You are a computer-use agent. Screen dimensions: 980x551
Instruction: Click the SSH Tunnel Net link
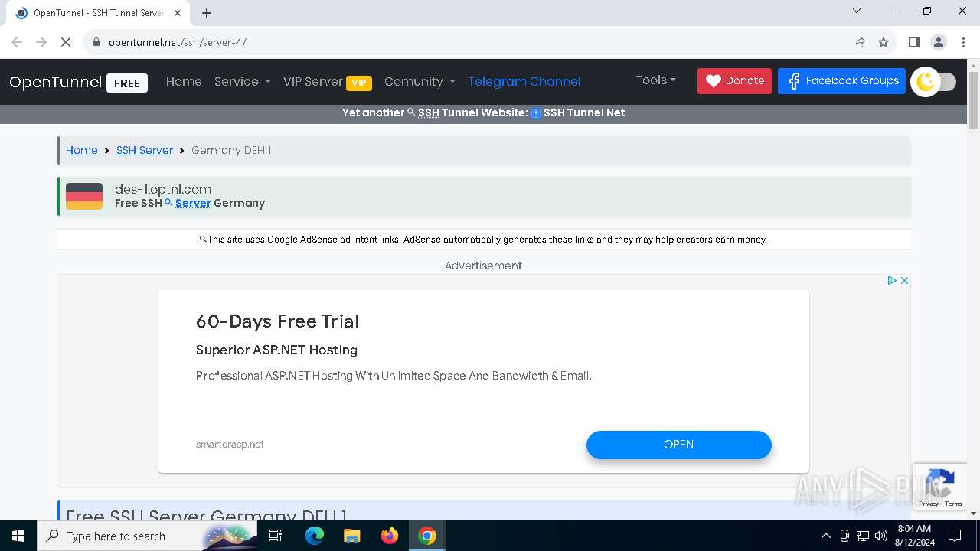click(x=578, y=112)
